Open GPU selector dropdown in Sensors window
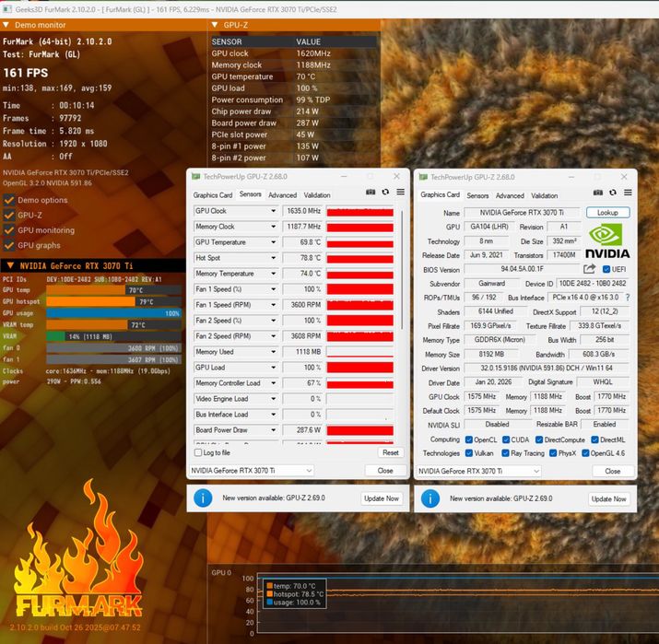This screenshot has width=659, height=644. tap(252, 471)
